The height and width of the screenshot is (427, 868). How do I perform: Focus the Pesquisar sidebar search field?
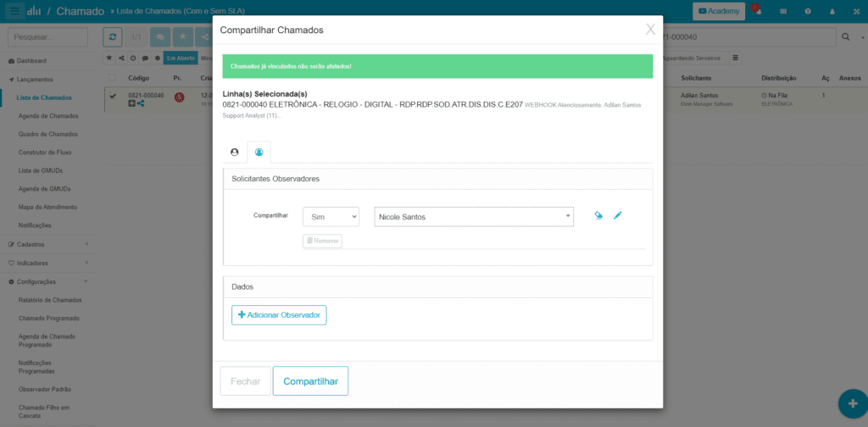coord(47,37)
